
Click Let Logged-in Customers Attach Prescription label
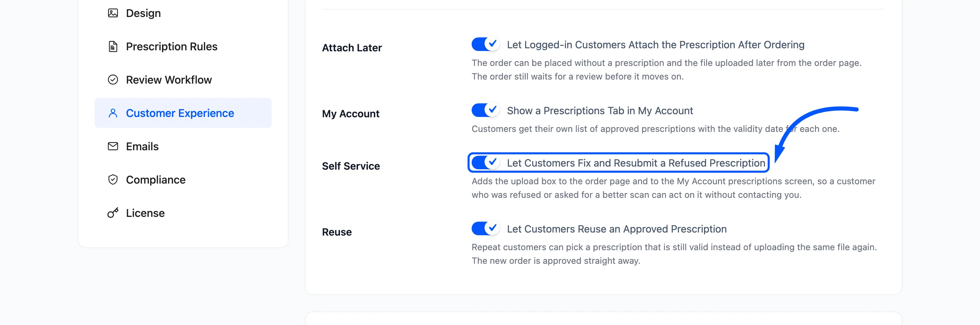655,45
